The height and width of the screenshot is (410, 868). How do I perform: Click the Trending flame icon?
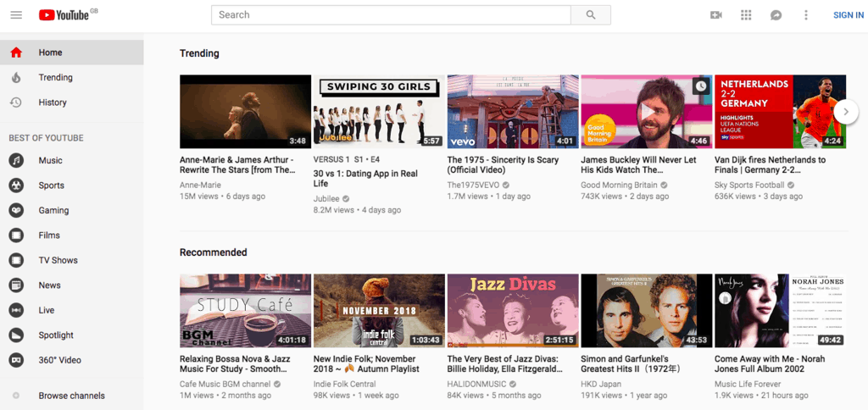click(x=16, y=77)
